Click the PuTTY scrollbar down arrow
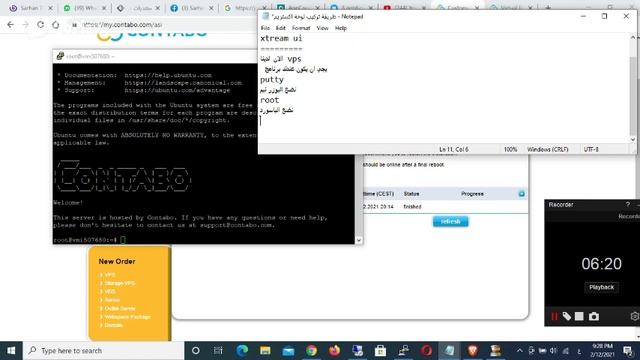This screenshot has height=360, width=640. (359, 240)
